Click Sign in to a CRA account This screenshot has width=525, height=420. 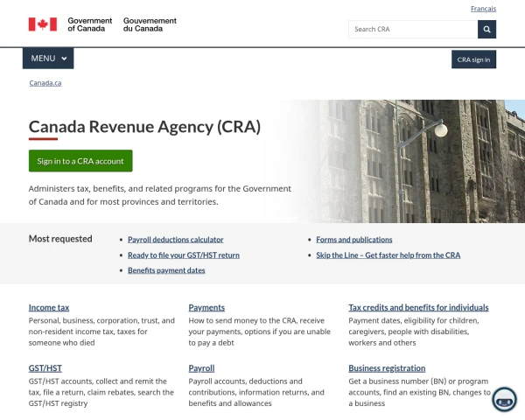(80, 161)
